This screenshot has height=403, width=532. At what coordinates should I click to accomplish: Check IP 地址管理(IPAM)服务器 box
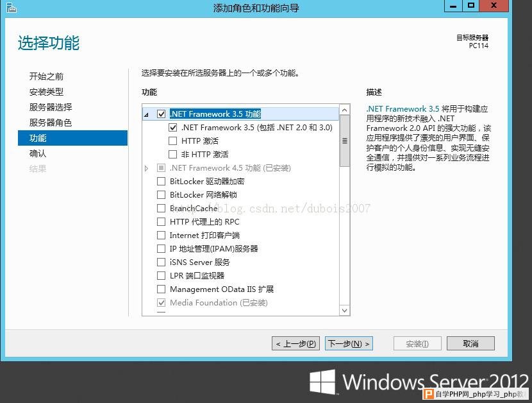pyautogui.click(x=161, y=249)
